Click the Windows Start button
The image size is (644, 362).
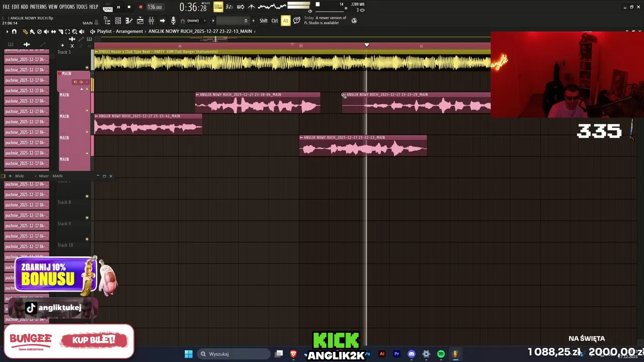tap(189, 354)
